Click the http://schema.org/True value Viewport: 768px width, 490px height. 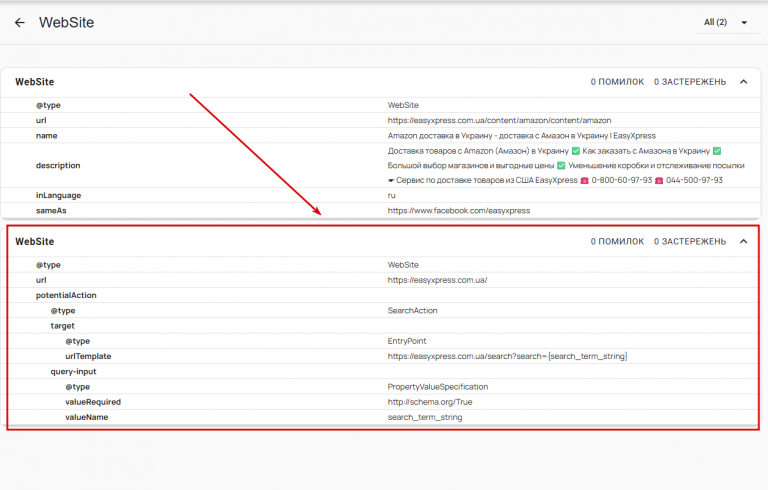(430, 402)
